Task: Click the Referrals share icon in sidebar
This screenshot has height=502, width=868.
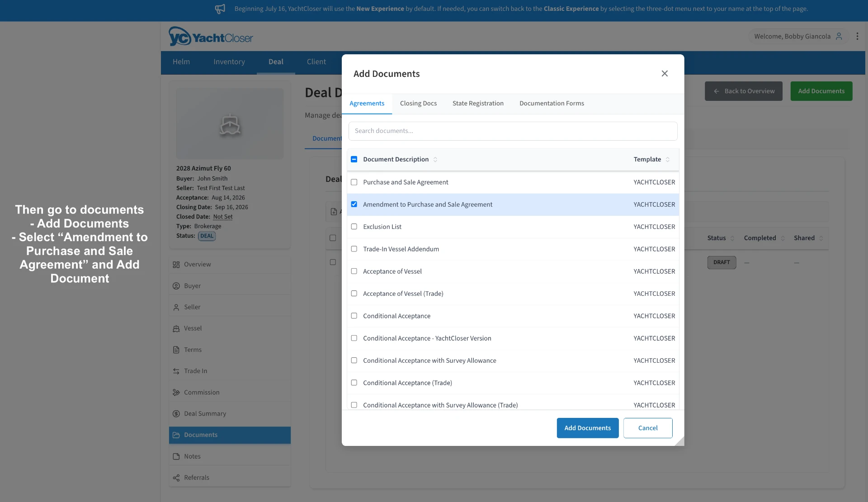Action: click(176, 478)
